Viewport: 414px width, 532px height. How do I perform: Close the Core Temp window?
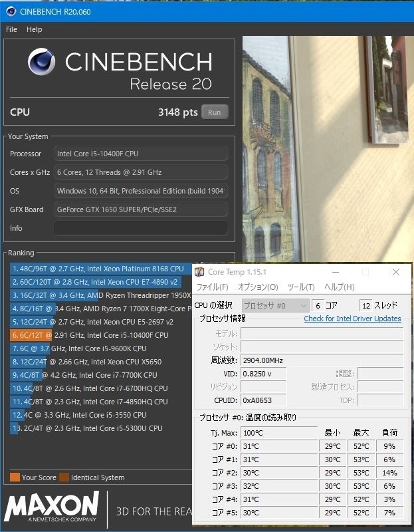395,272
